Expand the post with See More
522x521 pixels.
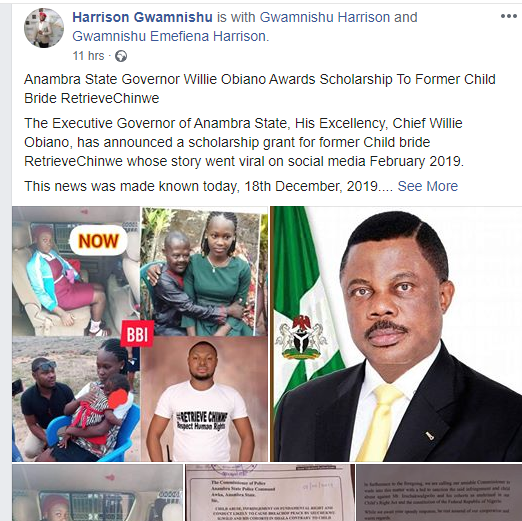tap(428, 186)
